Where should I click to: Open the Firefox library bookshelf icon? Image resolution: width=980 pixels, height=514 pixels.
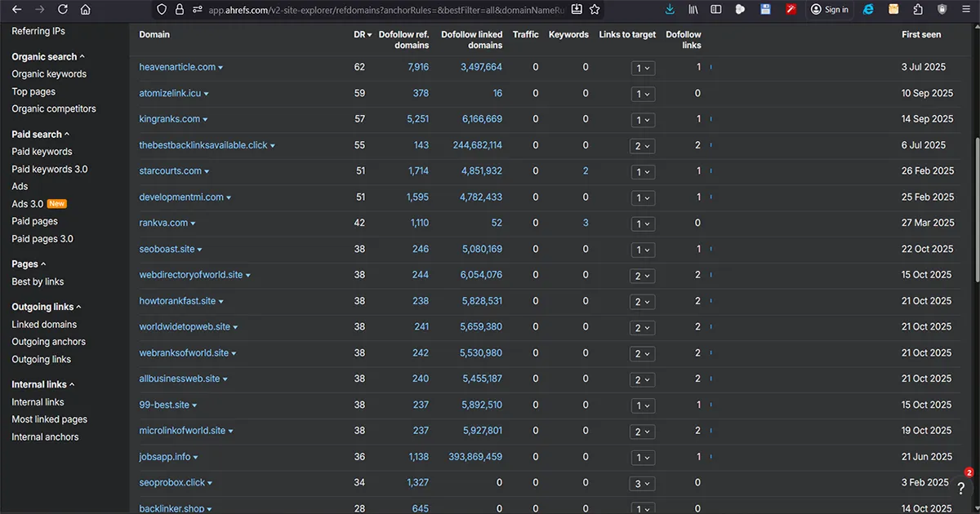click(x=693, y=10)
